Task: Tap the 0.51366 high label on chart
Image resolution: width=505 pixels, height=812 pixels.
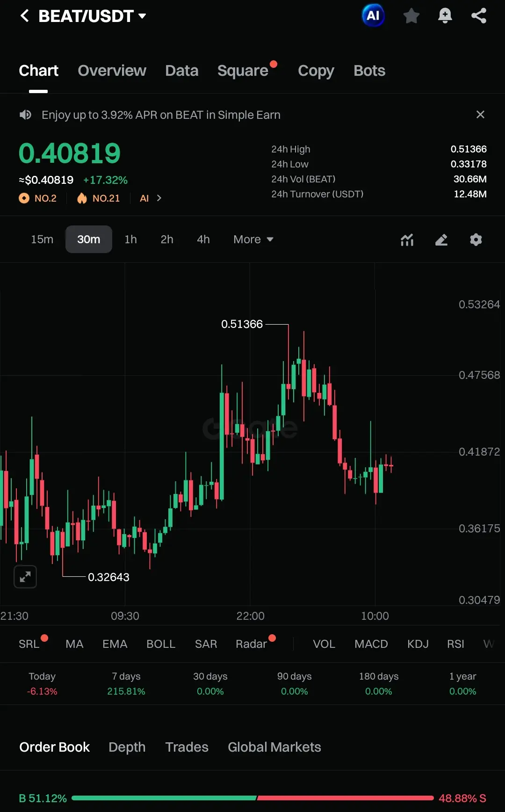Action: pyautogui.click(x=242, y=324)
